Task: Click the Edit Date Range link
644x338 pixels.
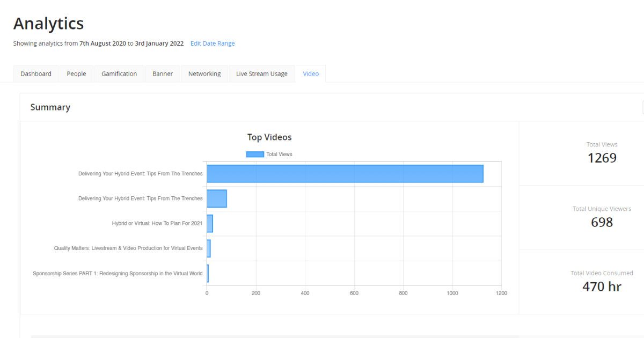Action: coord(213,43)
